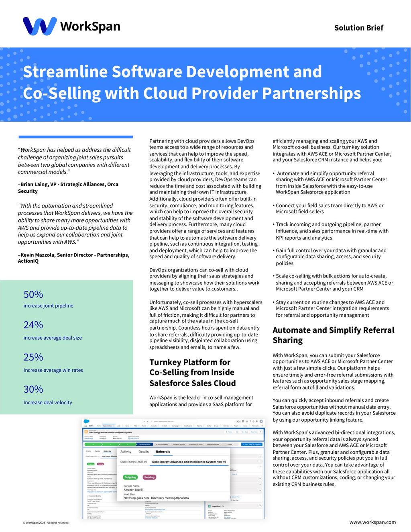
Task: Select the enlarged Referrals tab
Action: pos(163,452)
